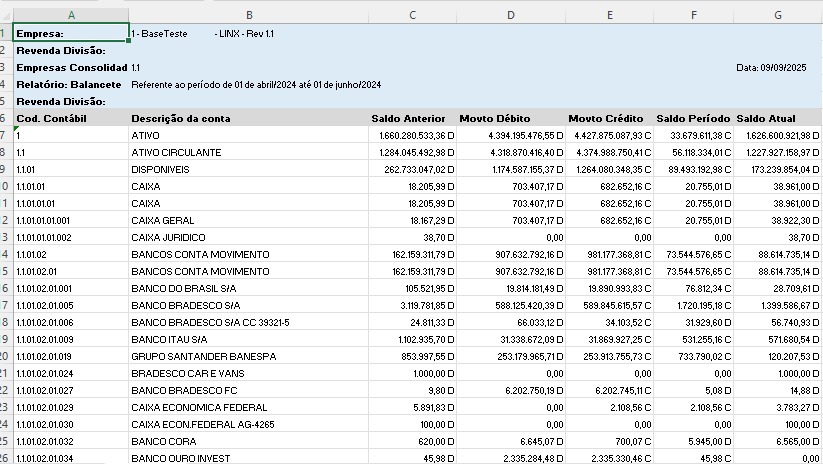Select column B header
Screen dimensions: 823x464
tap(249, 15)
